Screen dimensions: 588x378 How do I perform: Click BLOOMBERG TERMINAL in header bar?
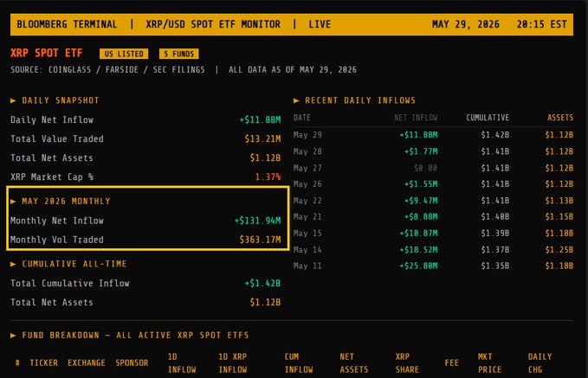point(67,24)
